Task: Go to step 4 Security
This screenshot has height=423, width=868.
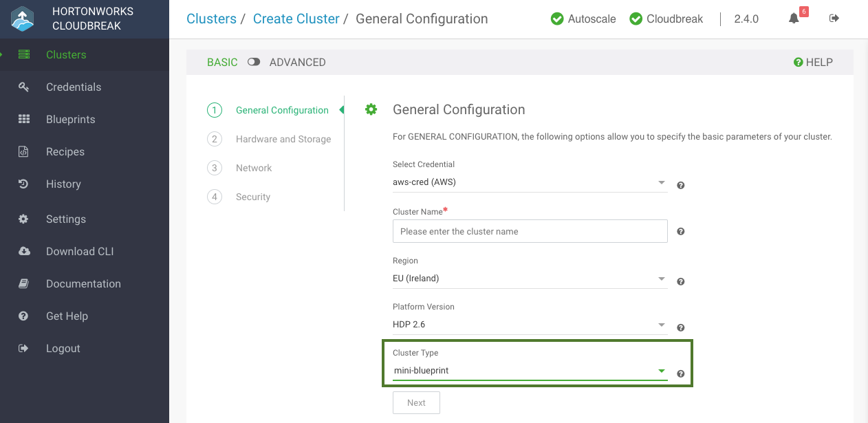Action: pos(239,197)
